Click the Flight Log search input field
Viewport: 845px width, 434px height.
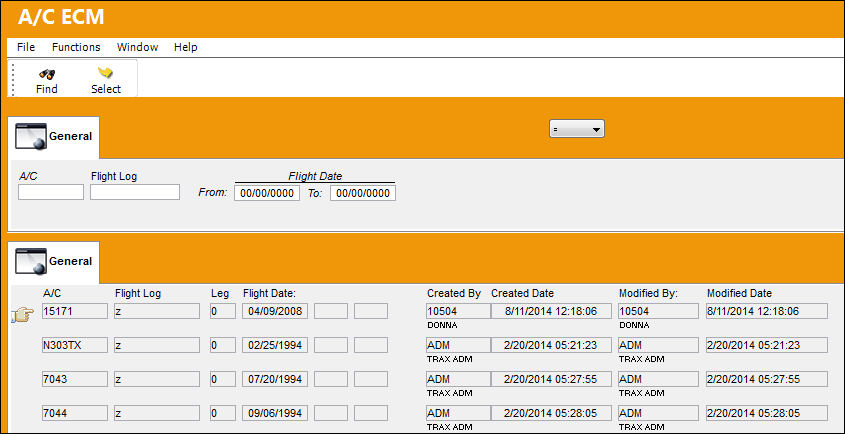(135, 192)
